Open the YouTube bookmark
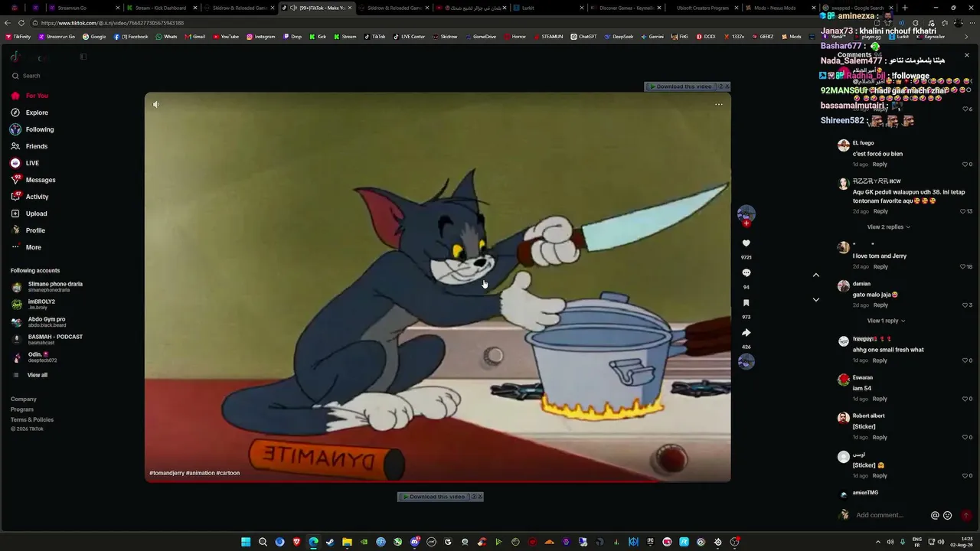Screen dimensions: 980x551 pos(226,37)
